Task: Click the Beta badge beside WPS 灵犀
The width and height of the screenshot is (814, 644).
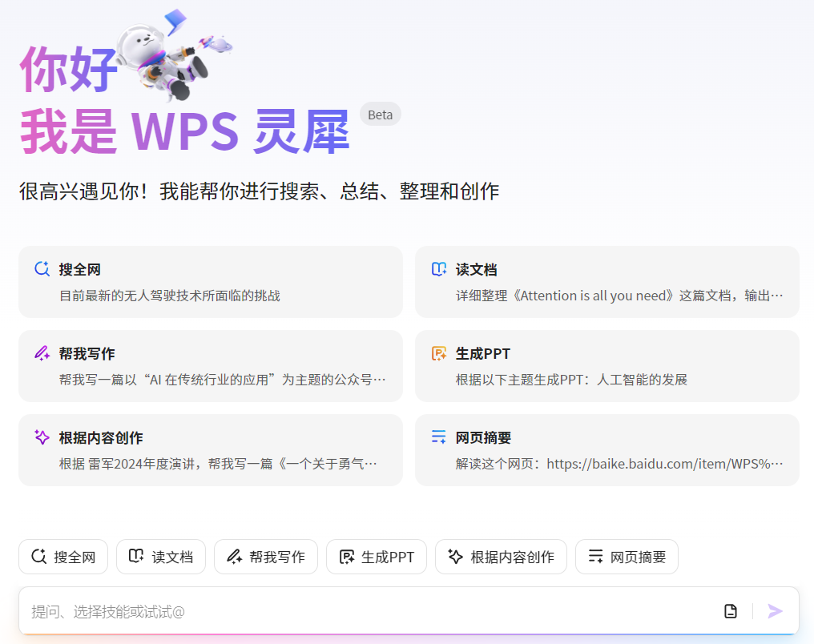Action: click(380, 115)
